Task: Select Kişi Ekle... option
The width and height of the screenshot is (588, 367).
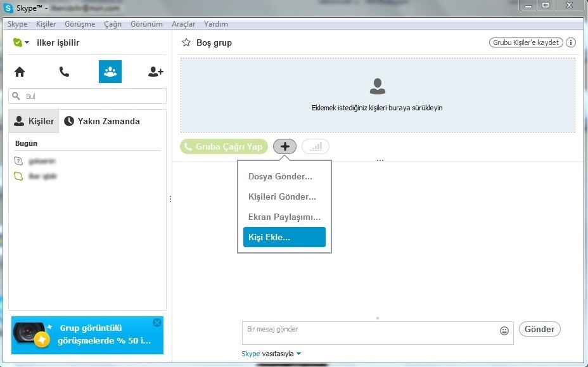Action: click(284, 237)
